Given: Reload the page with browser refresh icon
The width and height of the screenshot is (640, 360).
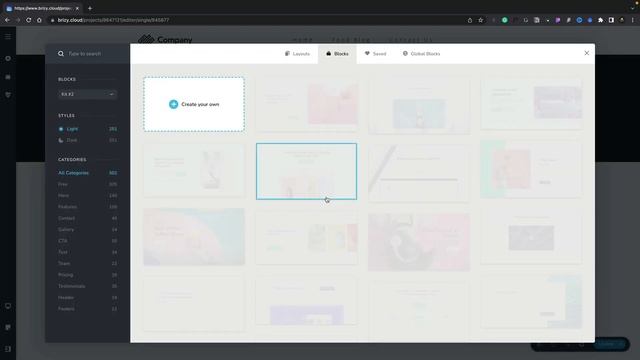Looking at the screenshot, I should coord(29,20).
